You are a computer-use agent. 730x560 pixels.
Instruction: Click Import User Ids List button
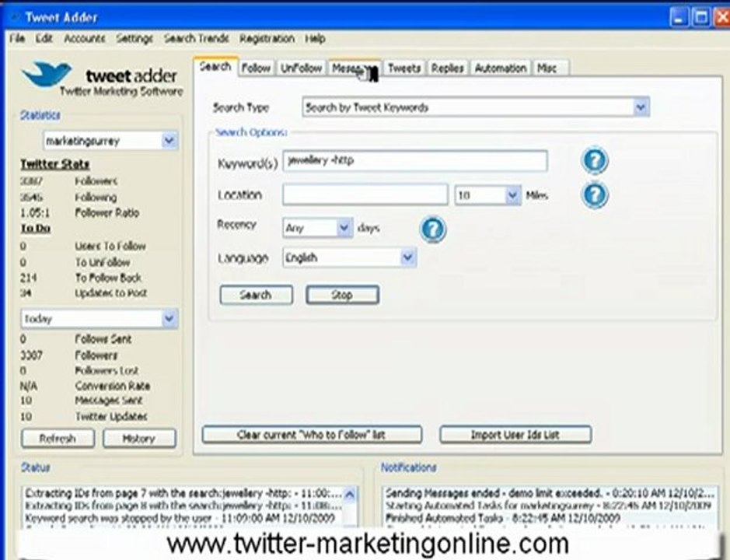(515, 435)
